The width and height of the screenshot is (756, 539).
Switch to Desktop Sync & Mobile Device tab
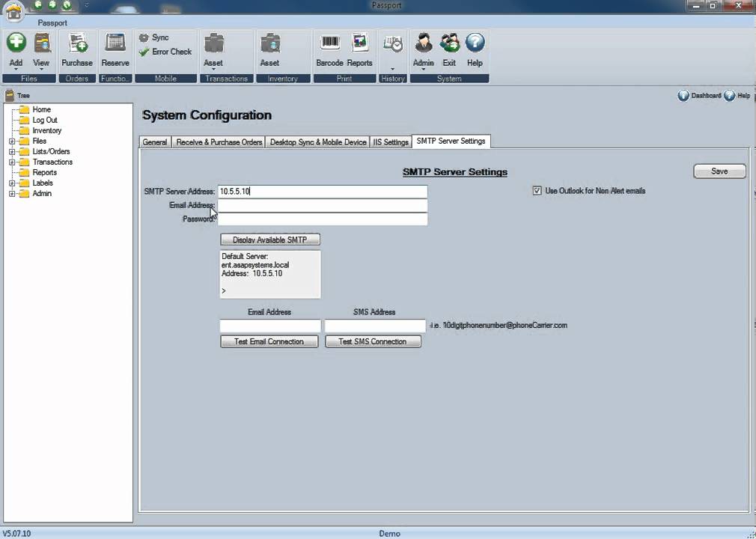tap(318, 142)
